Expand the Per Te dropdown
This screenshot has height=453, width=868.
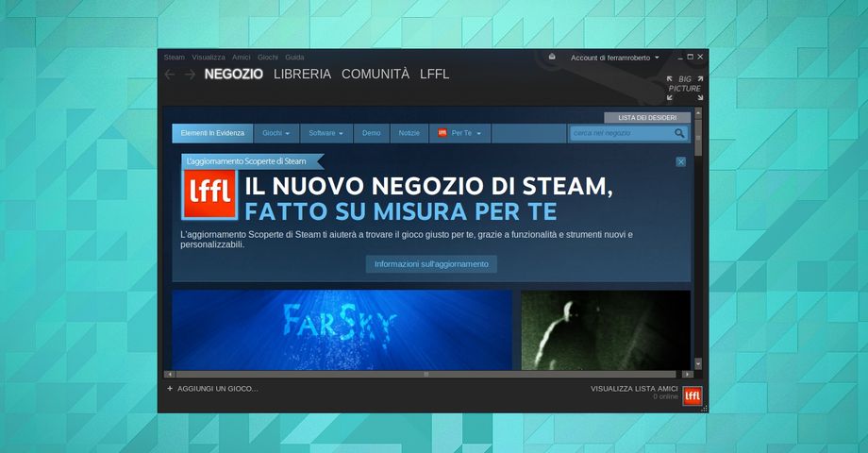point(460,133)
